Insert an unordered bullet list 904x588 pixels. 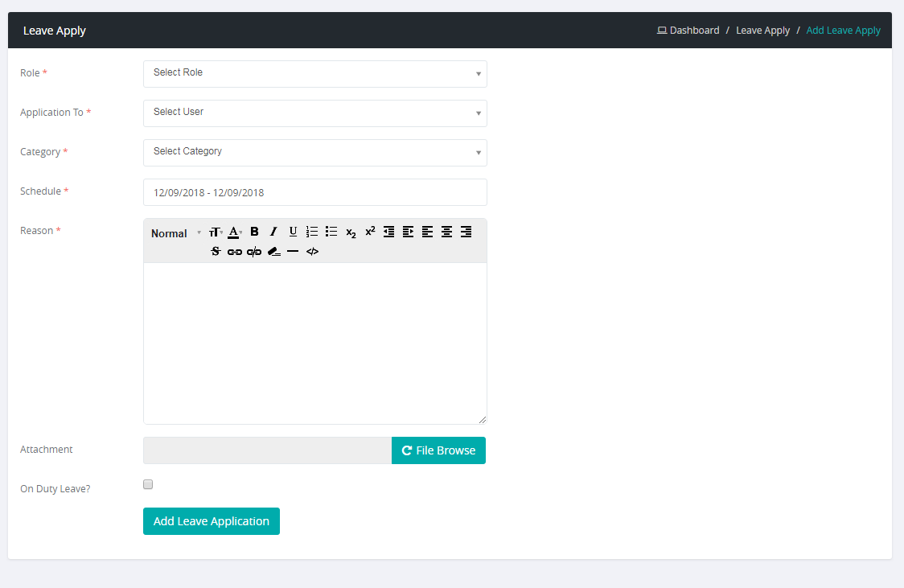(331, 232)
